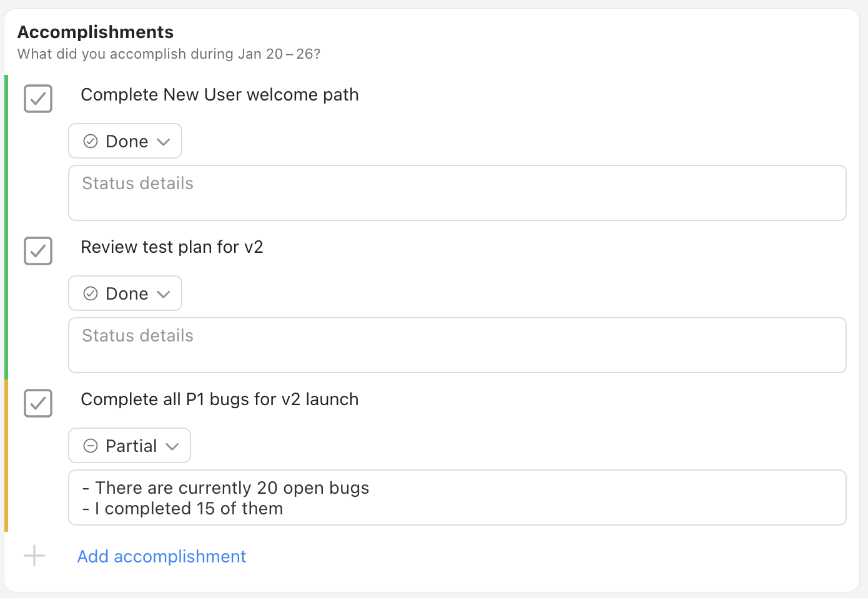The width and height of the screenshot is (868, 598).
Task: Click the Partial minus-circle icon
Action: coord(91,446)
